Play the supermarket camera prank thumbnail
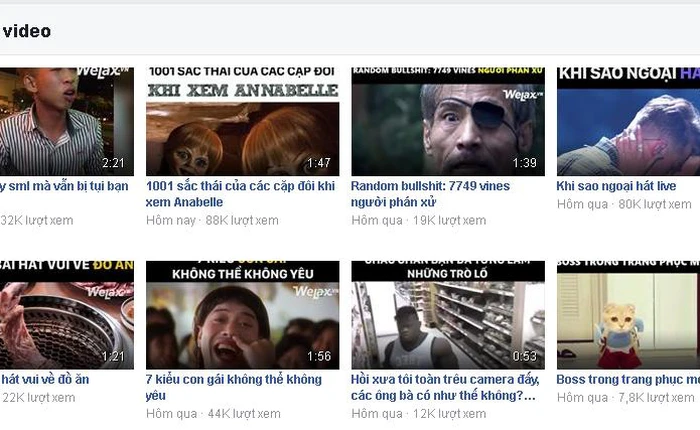700x430 pixels. pos(448,315)
